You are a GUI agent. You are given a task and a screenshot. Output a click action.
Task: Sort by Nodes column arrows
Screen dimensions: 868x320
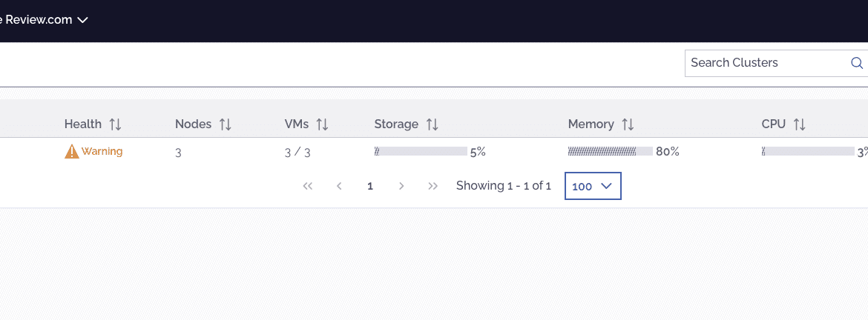[x=226, y=124]
